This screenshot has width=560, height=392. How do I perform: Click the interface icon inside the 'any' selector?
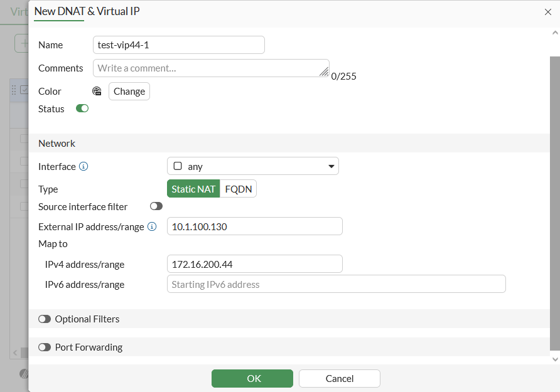178,166
